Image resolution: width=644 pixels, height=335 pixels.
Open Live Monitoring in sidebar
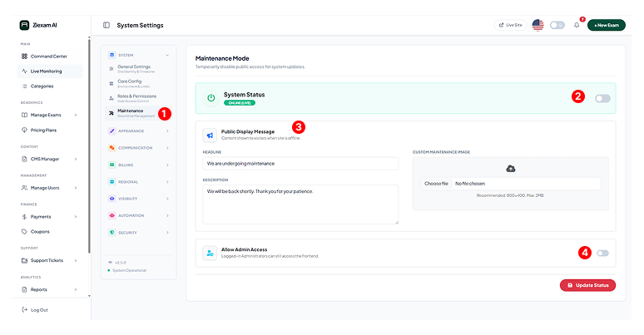(47, 71)
